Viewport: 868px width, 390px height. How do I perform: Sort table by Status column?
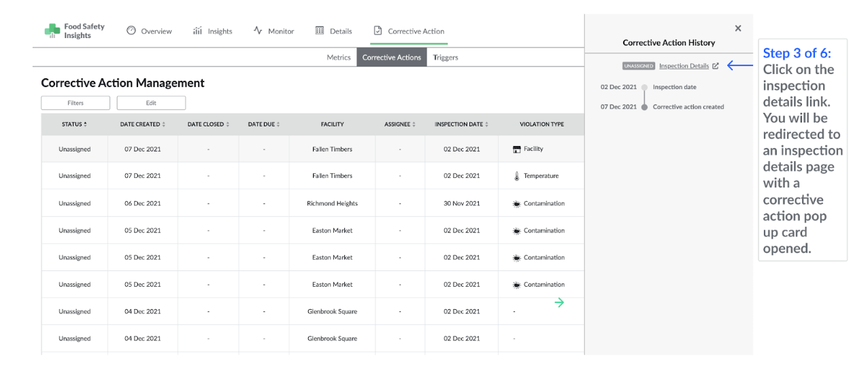(x=74, y=124)
